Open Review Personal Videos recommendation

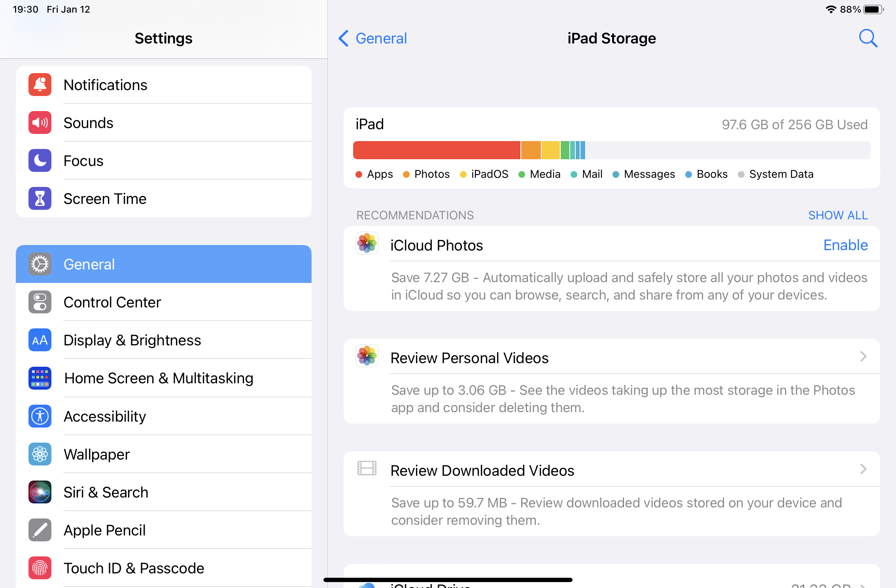click(x=612, y=356)
